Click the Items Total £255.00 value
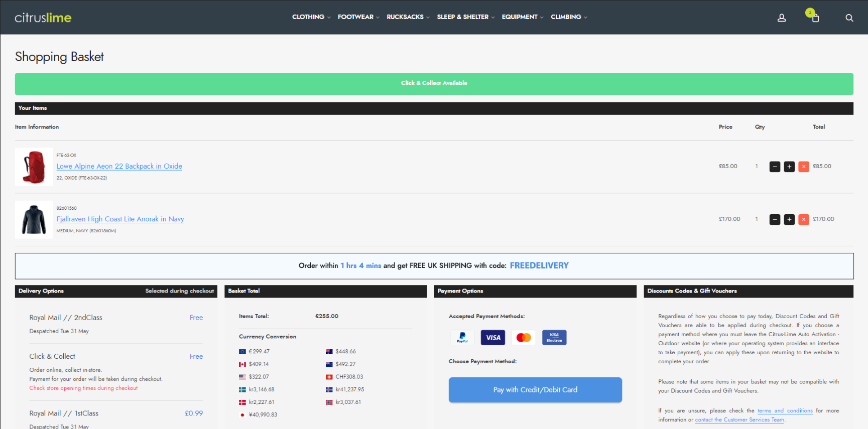The width and height of the screenshot is (868, 429). tap(327, 316)
